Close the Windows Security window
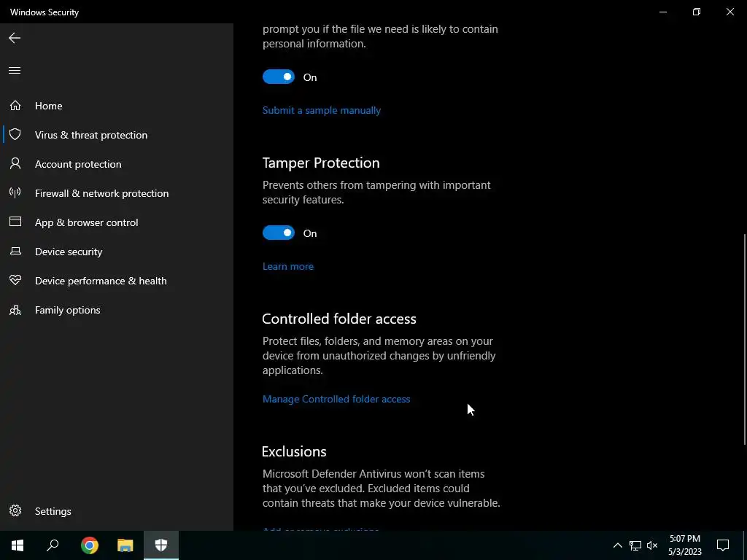The image size is (747, 560). [x=729, y=12]
